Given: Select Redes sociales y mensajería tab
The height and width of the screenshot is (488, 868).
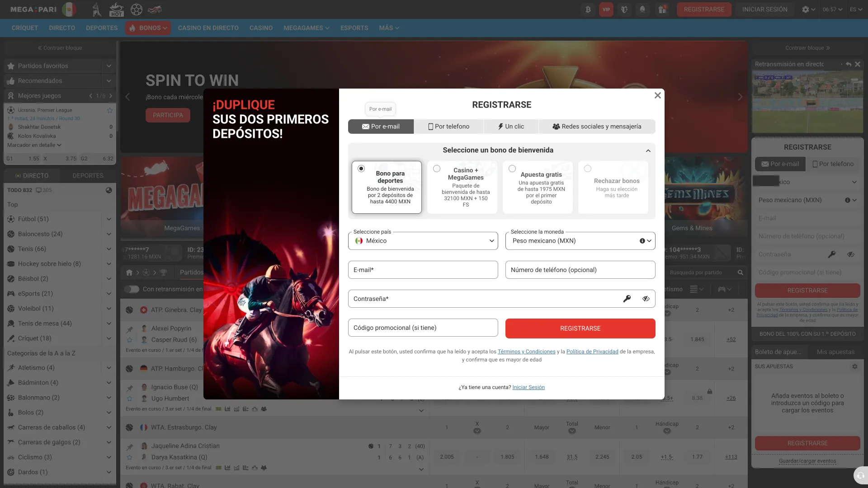Looking at the screenshot, I should point(597,127).
